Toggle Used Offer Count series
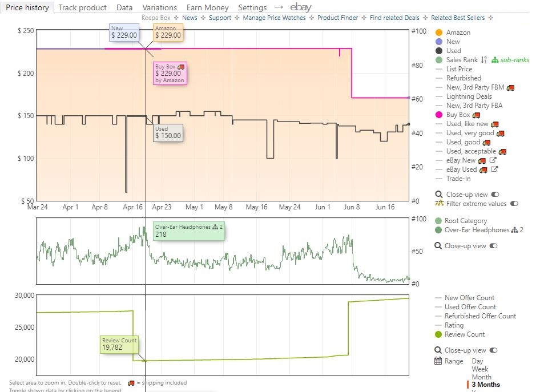The width and height of the screenshot is (540, 392). (x=470, y=307)
